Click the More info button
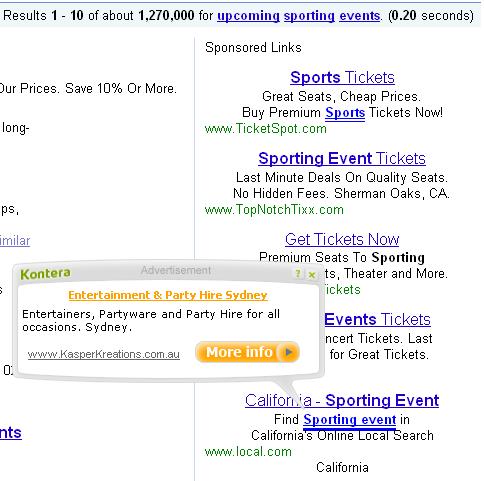 click(247, 352)
